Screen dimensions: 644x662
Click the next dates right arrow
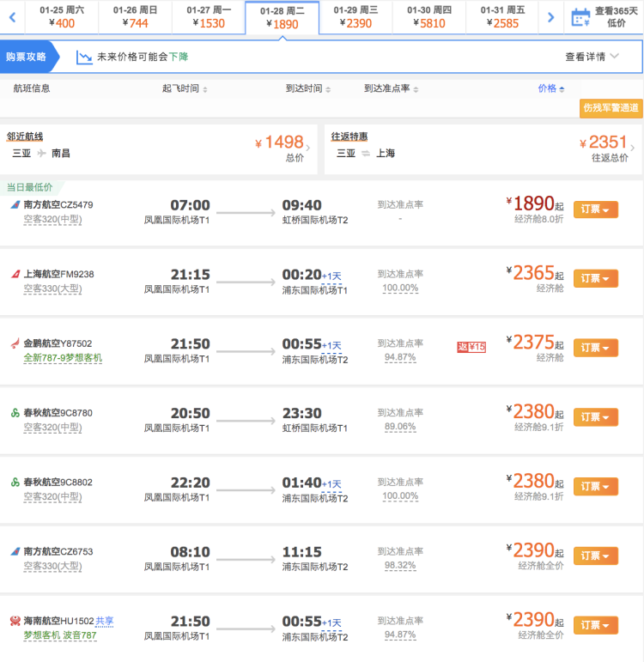(550, 17)
